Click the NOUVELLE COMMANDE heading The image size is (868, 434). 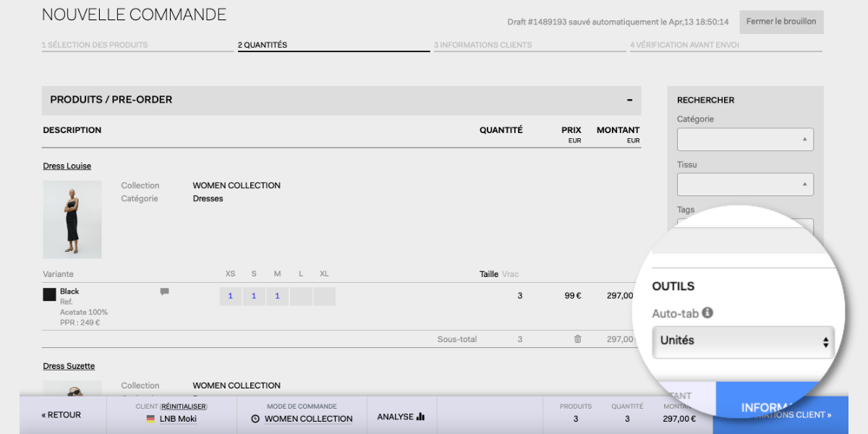(x=135, y=14)
